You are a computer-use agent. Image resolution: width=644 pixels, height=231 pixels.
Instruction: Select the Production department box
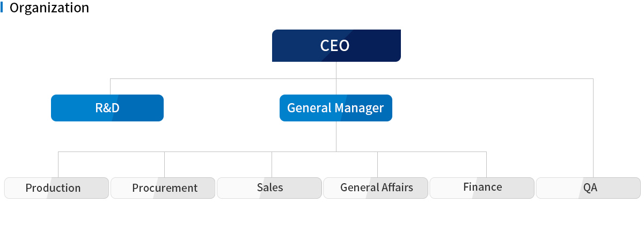[x=56, y=188]
